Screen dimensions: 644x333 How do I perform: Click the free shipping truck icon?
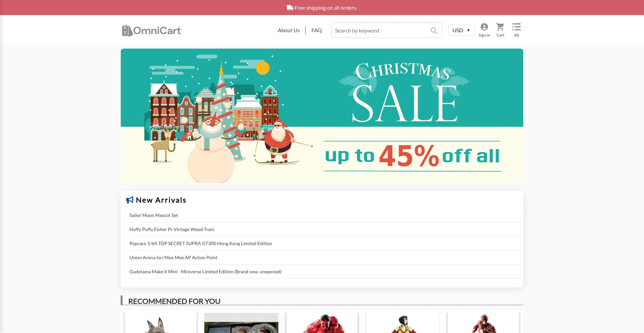click(290, 8)
